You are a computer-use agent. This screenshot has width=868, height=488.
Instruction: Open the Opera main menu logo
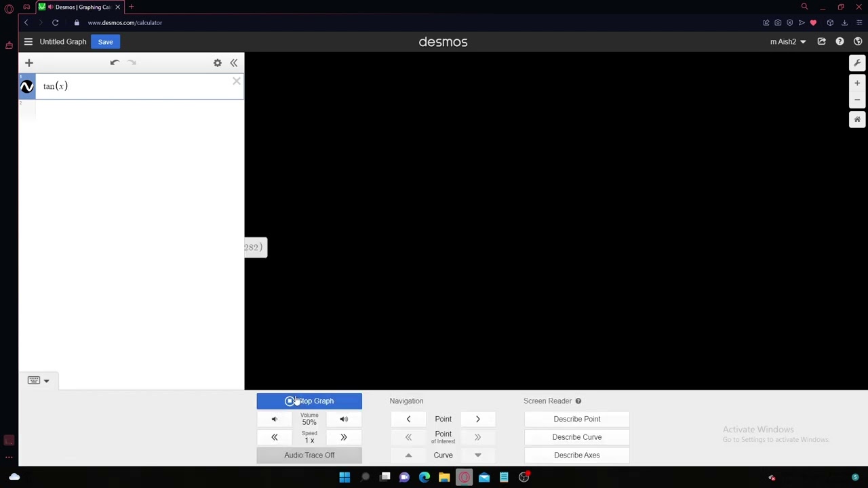(9, 9)
